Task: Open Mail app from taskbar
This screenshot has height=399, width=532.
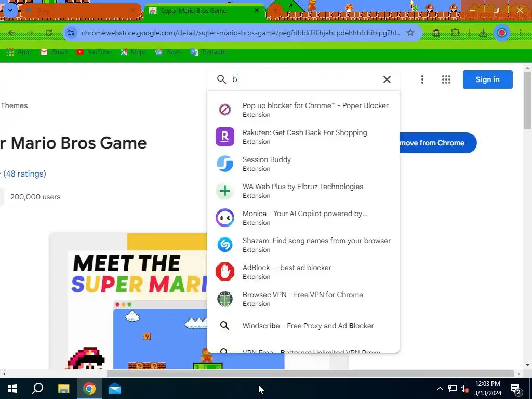Action: tap(115, 389)
